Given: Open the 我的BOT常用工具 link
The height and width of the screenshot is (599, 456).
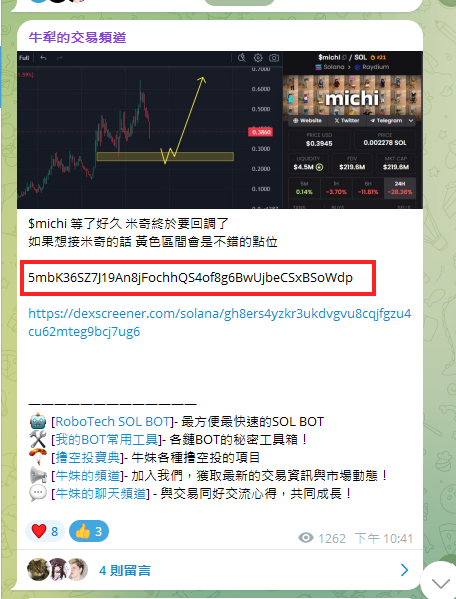Looking at the screenshot, I should pos(107,439).
